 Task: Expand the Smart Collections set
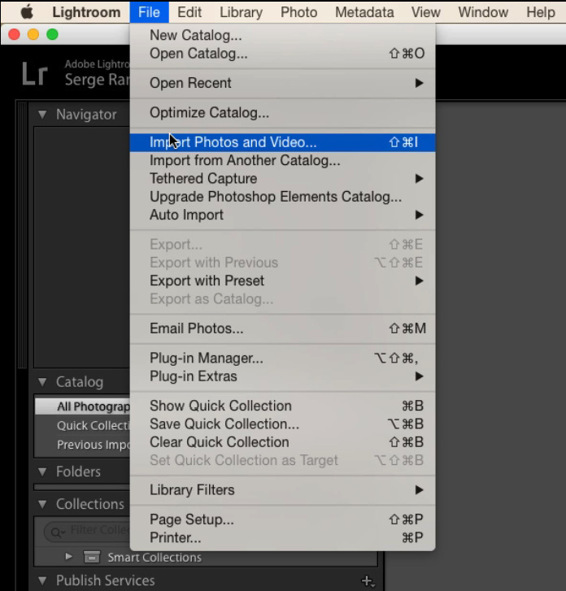click(69, 557)
